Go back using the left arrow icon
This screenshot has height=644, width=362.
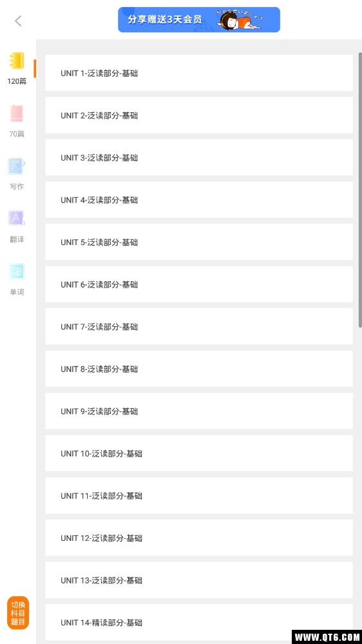pos(18,21)
